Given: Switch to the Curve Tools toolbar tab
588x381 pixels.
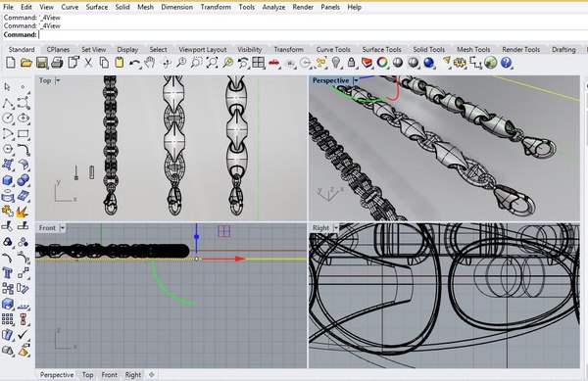Looking at the screenshot, I should pos(333,49).
